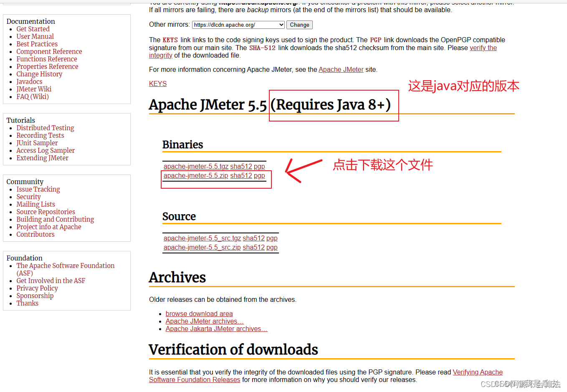Open the mirrors dropdown showing dlcdn.apache.org
This screenshot has height=392, width=567.
pyautogui.click(x=238, y=25)
